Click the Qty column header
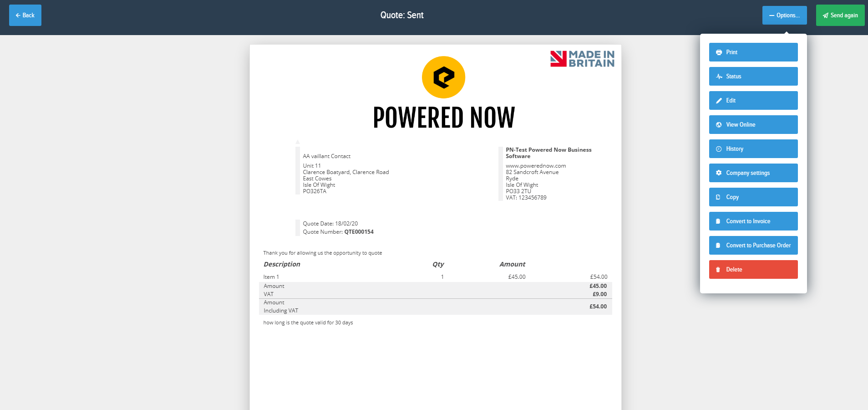The width and height of the screenshot is (868, 410). coord(438,264)
